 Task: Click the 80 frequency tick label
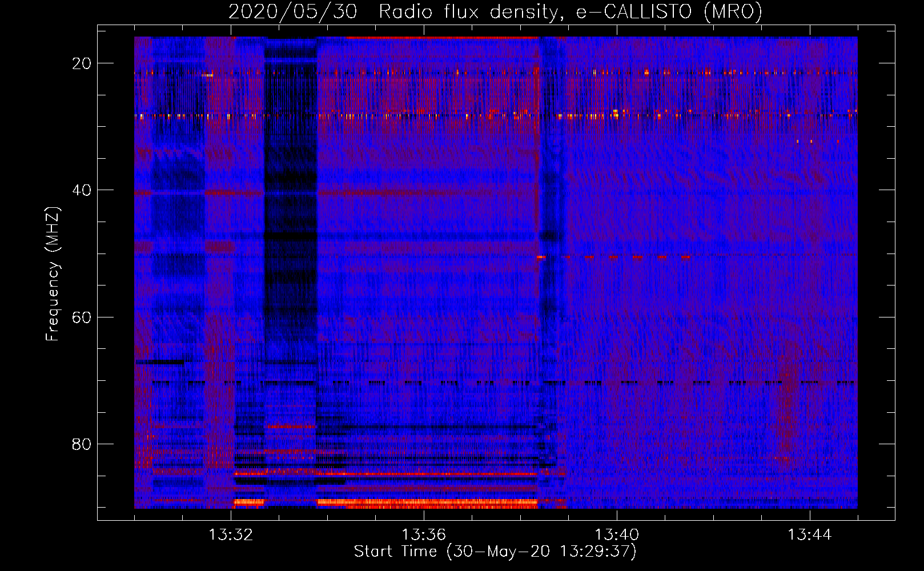(x=82, y=444)
